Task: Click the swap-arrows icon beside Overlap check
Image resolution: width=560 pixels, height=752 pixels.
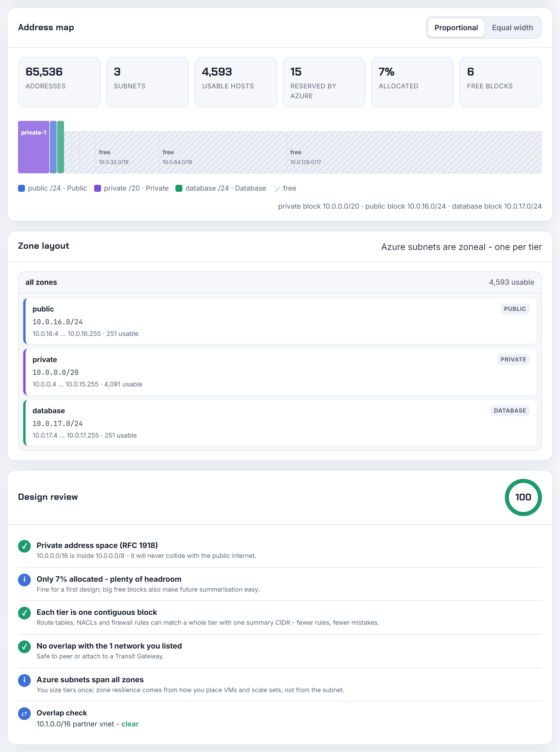Action: click(24, 714)
